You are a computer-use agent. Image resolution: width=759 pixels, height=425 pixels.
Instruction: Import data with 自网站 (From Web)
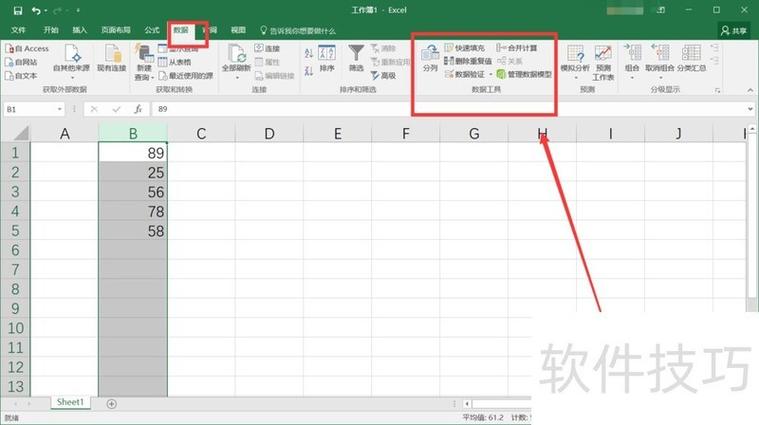pos(21,62)
